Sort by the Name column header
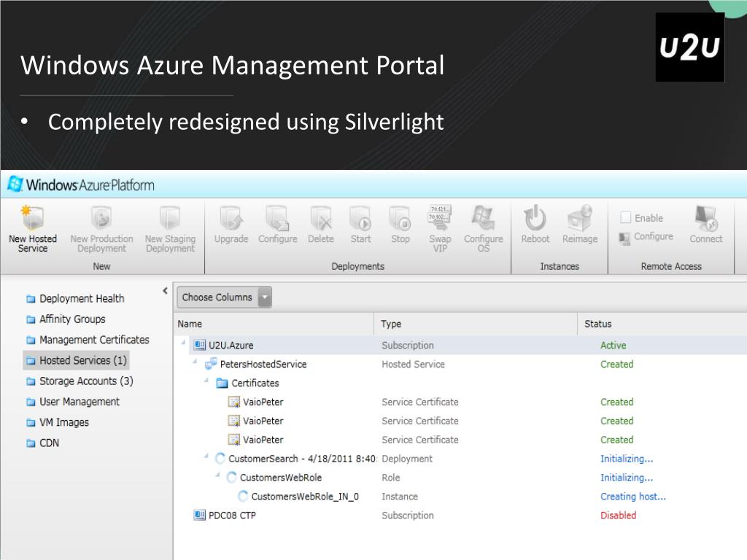This screenshot has width=747, height=560. pos(274,324)
